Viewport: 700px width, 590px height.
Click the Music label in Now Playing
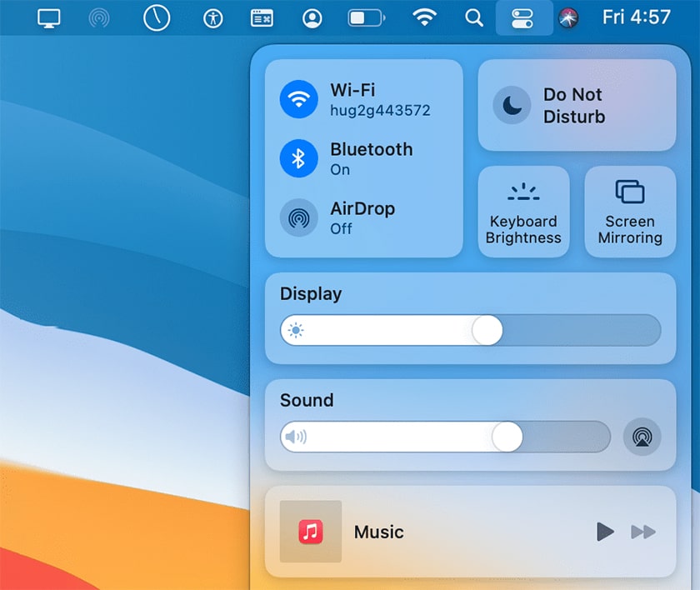pyautogui.click(x=378, y=532)
